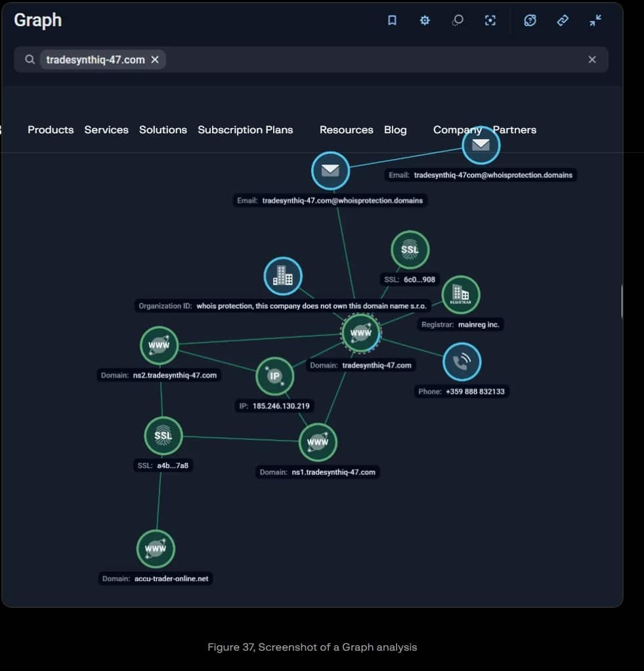Click the bookmark icon in Graph toolbar
The width and height of the screenshot is (644, 671).
pyautogui.click(x=392, y=20)
